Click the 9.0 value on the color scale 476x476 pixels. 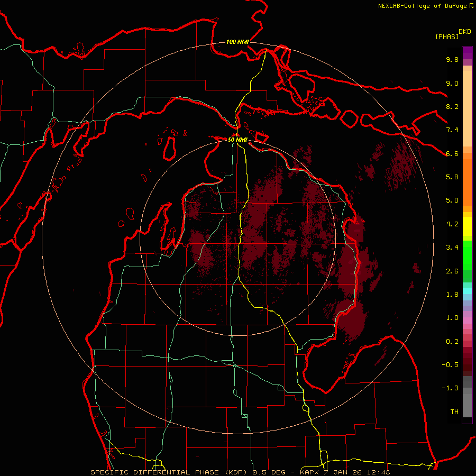pyautogui.click(x=452, y=83)
